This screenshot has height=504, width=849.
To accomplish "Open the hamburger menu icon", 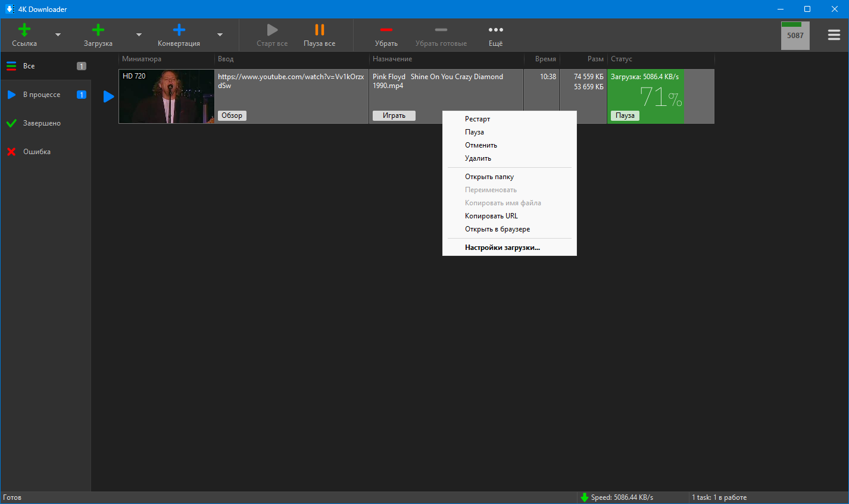I will (834, 35).
